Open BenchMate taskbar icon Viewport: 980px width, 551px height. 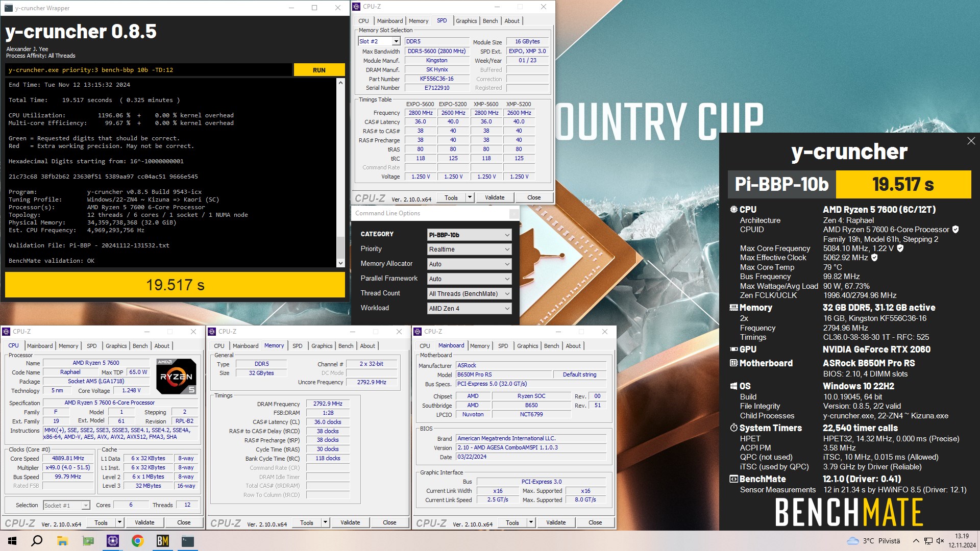click(x=162, y=541)
